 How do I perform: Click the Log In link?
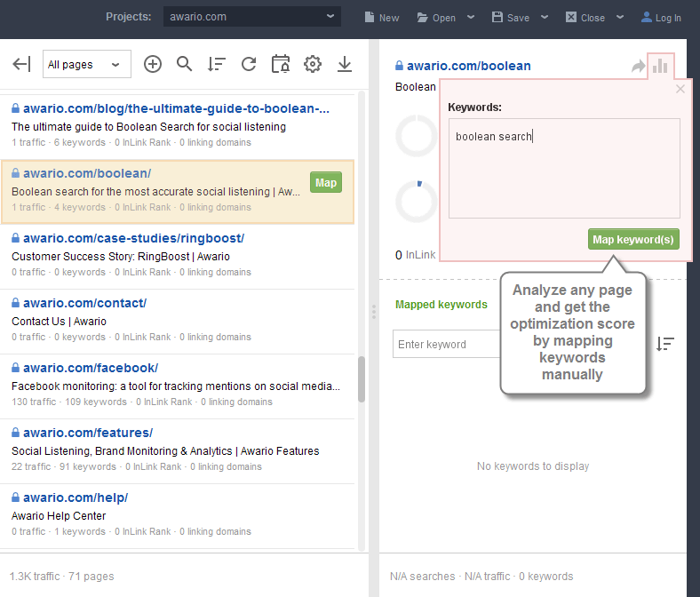point(661,18)
